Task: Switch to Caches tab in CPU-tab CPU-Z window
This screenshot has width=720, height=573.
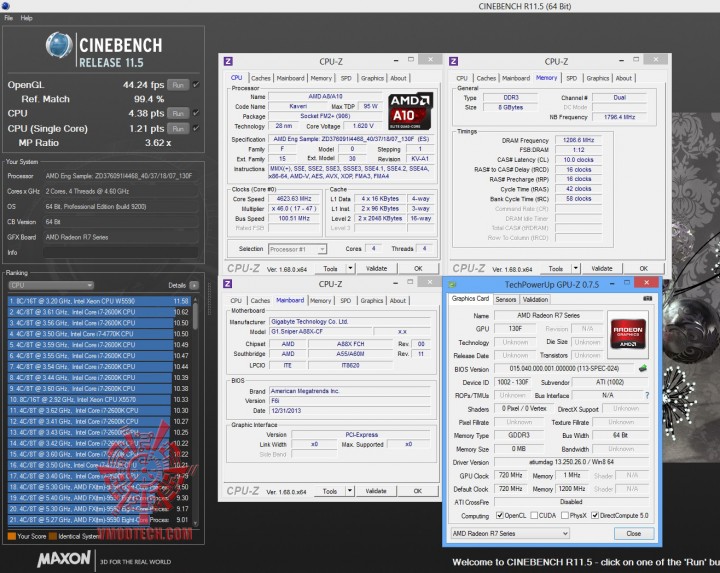Action: tap(261, 78)
